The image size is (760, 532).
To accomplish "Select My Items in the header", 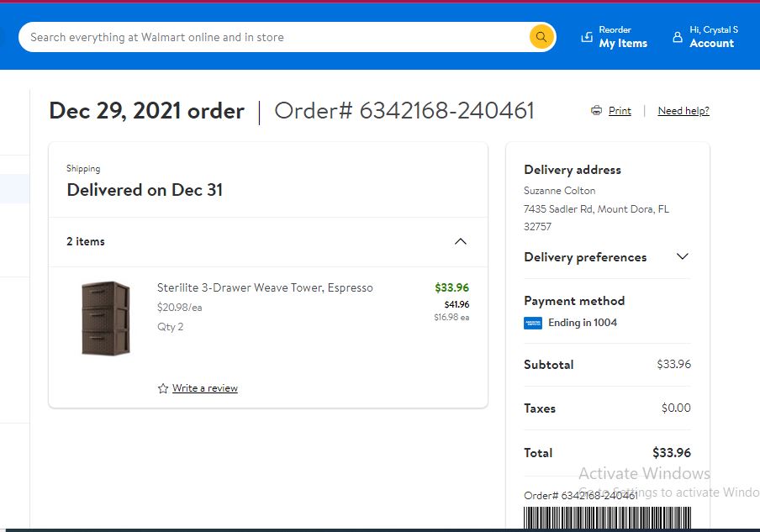I will (623, 43).
